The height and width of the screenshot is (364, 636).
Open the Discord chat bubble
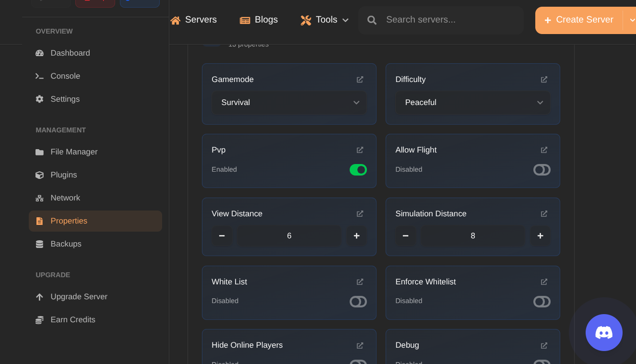[x=603, y=332]
